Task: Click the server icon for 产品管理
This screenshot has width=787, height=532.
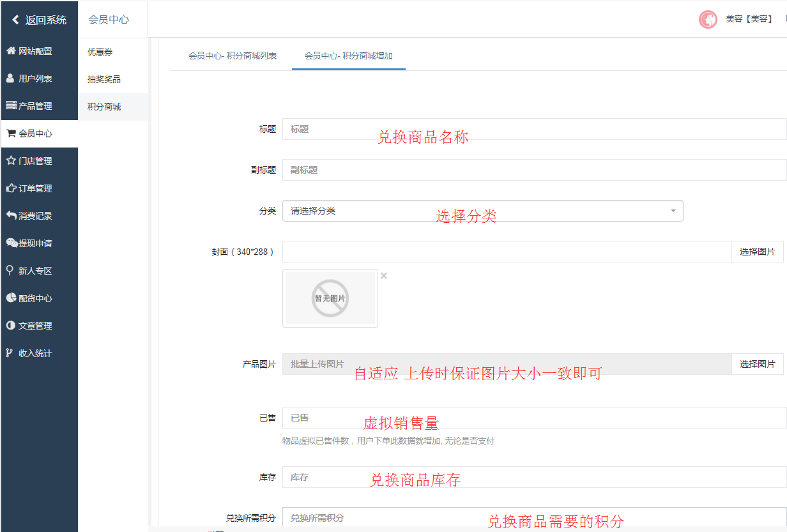Action: coord(11,106)
